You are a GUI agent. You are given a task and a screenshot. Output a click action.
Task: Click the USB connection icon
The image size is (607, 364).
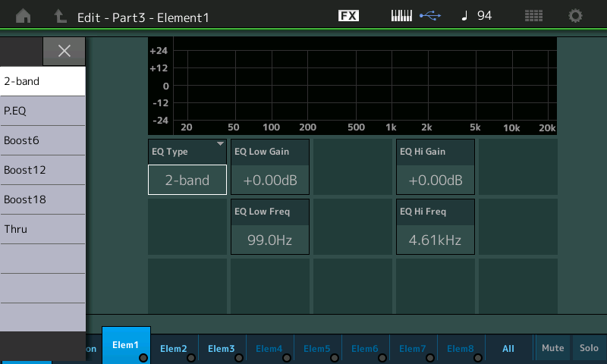point(430,16)
